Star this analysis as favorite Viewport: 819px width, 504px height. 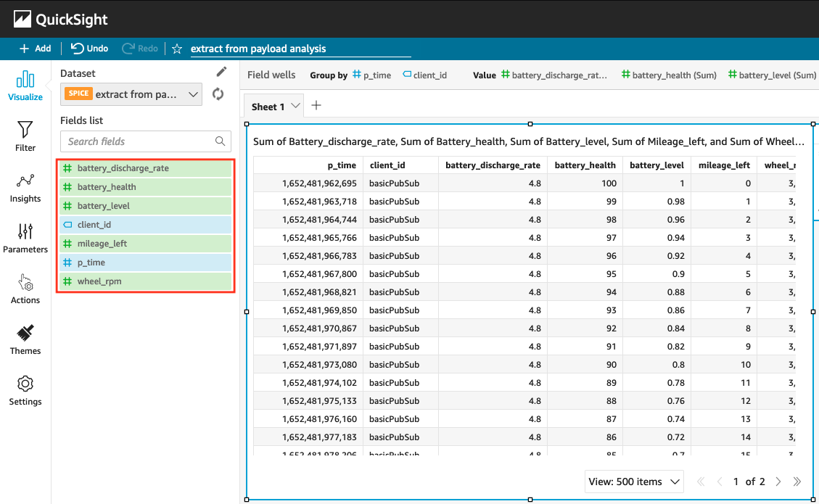176,49
